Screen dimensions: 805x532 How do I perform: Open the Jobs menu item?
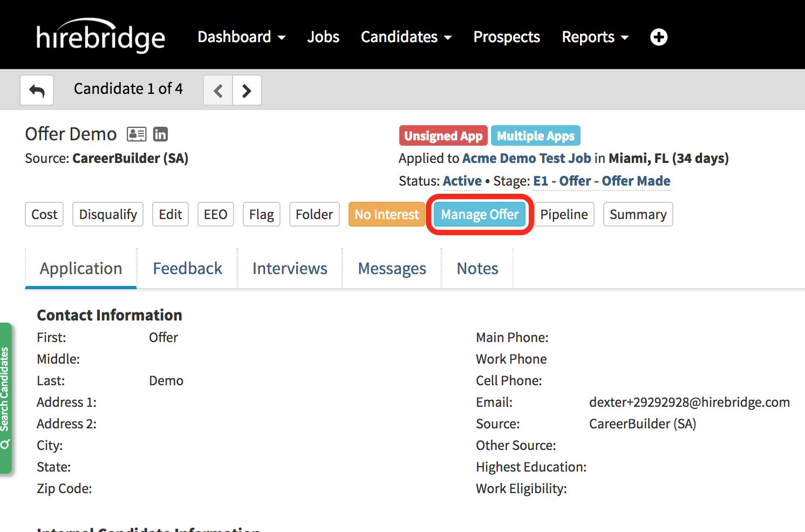(x=323, y=37)
